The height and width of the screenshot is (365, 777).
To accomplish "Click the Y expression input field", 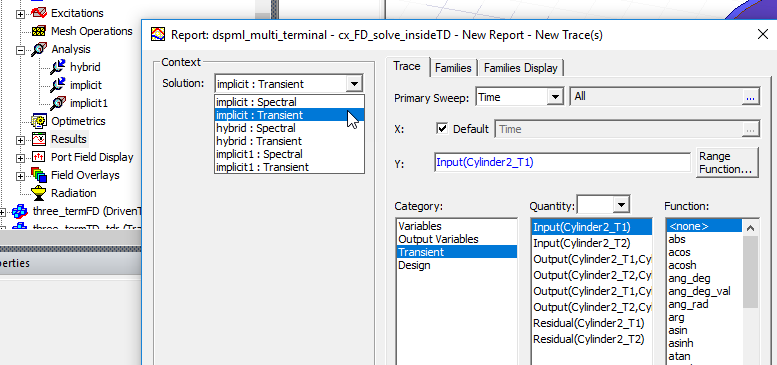I will [562, 162].
